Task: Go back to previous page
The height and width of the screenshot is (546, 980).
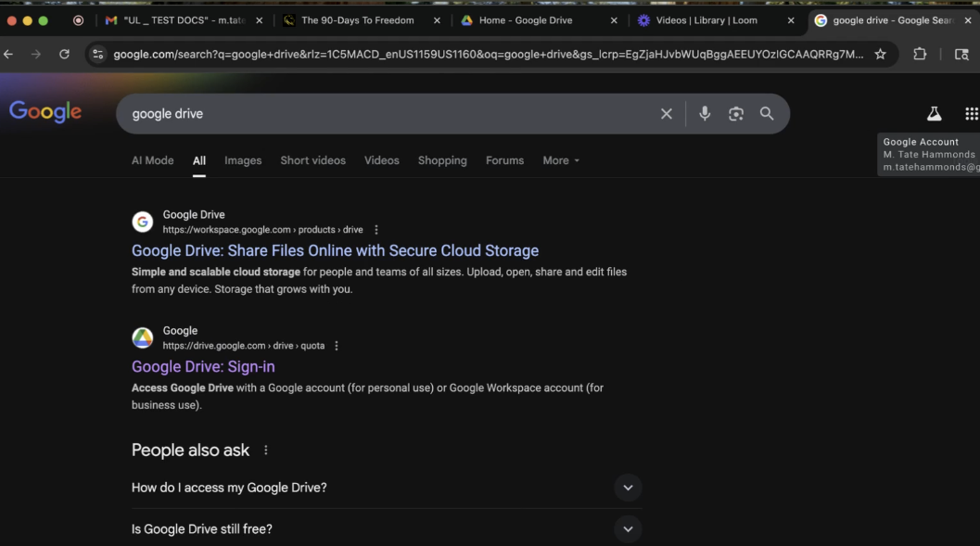Action: click(8, 55)
